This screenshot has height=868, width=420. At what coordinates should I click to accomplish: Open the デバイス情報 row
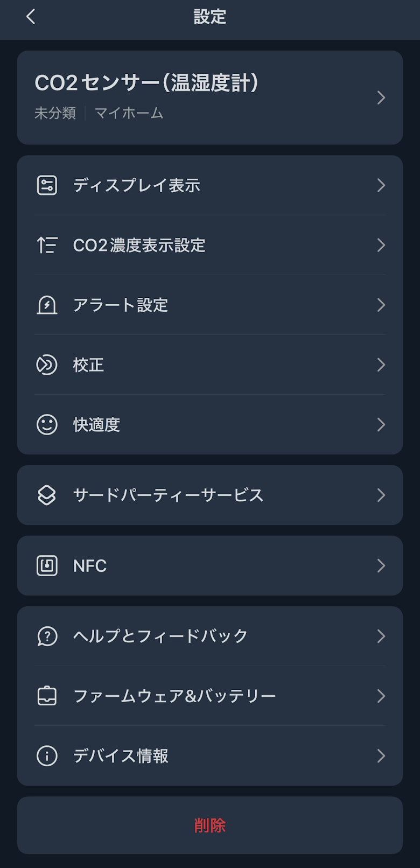(121, 755)
